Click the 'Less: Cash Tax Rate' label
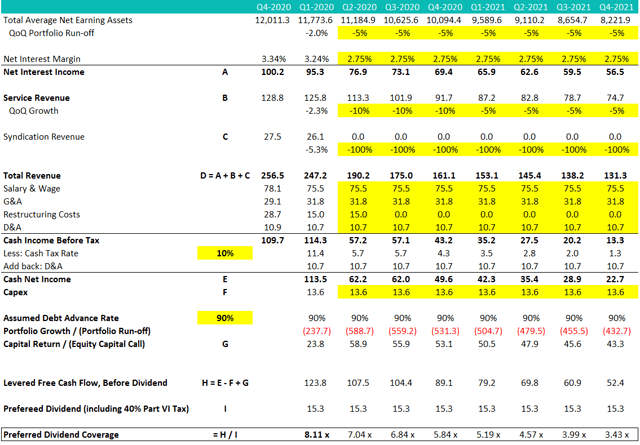640x445 pixels. click(x=40, y=253)
